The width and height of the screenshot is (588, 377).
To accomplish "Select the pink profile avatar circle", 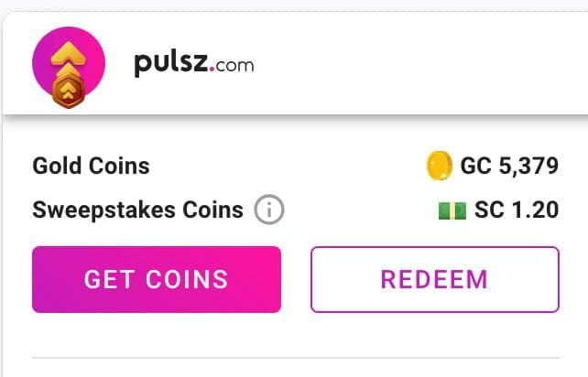I will tap(69, 63).
